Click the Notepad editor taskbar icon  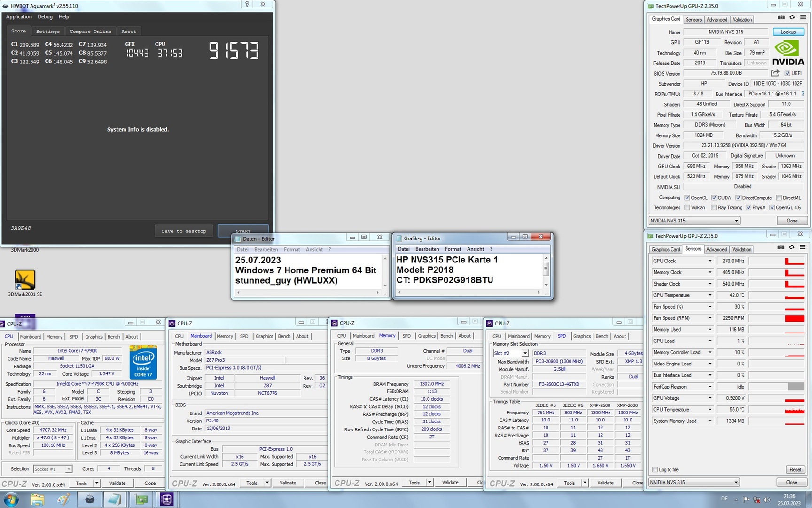[115, 499]
